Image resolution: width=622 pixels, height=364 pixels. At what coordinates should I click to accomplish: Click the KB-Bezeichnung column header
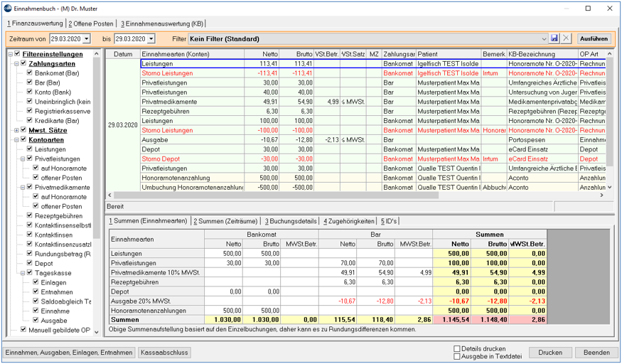[542, 54]
